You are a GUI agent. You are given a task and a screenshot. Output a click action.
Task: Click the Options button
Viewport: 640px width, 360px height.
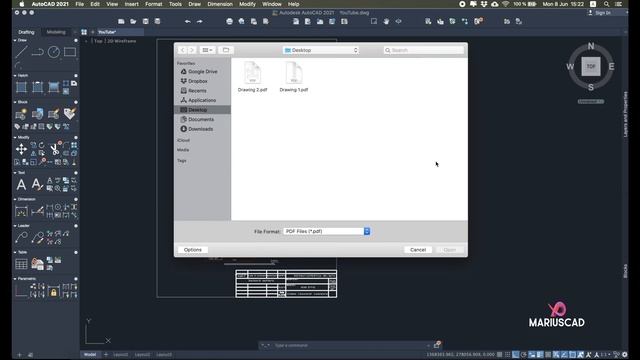coord(193,250)
